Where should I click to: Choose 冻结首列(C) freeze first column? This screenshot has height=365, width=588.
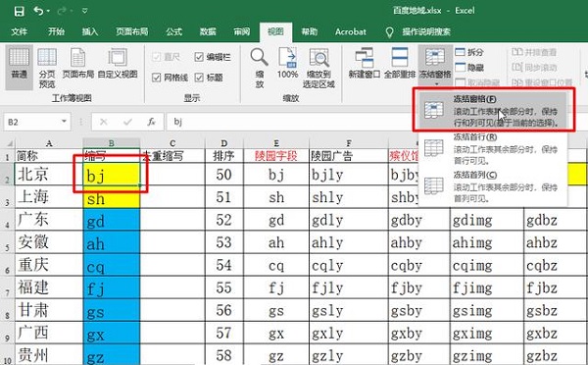tap(493, 186)
